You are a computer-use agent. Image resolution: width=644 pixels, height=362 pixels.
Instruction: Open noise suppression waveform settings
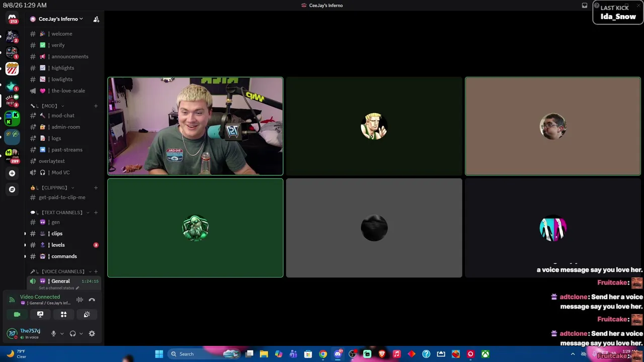point(79,300)
